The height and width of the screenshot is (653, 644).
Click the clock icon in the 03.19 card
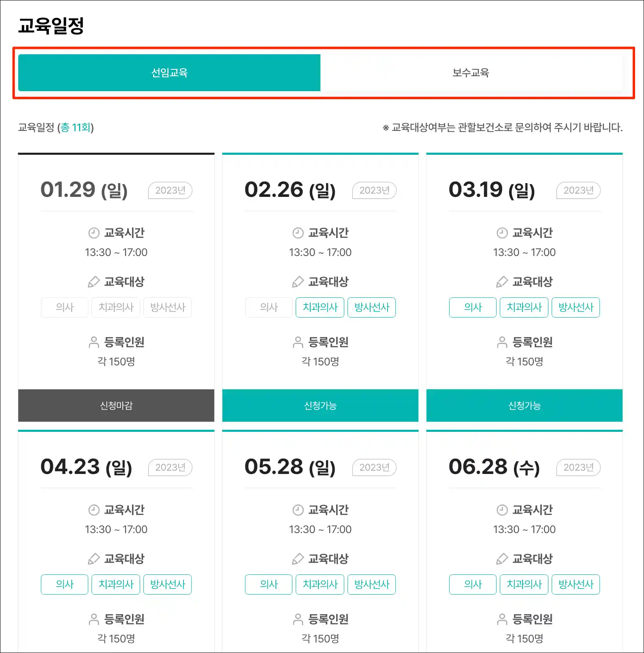point(502,233)
